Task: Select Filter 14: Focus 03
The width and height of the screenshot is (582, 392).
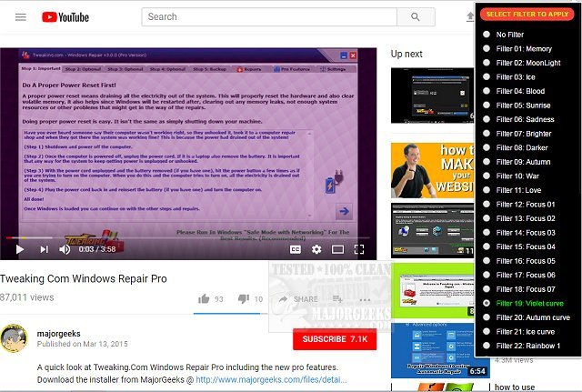Action: pos(519,233)
